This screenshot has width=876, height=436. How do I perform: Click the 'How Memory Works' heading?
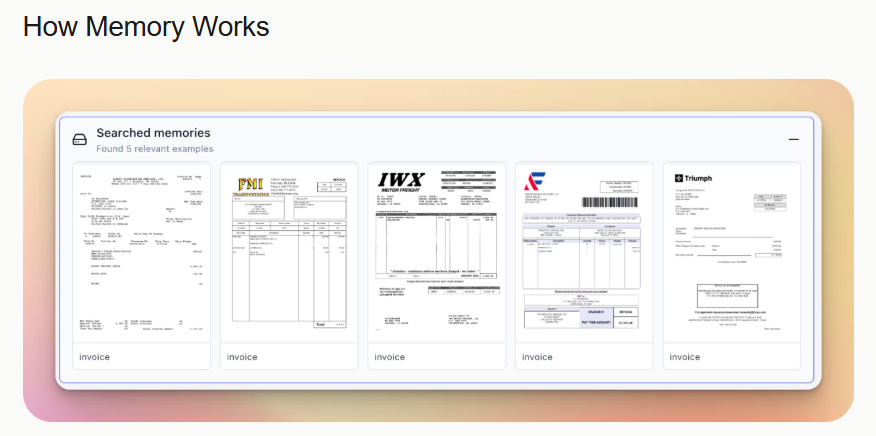[x=146, y=26]
